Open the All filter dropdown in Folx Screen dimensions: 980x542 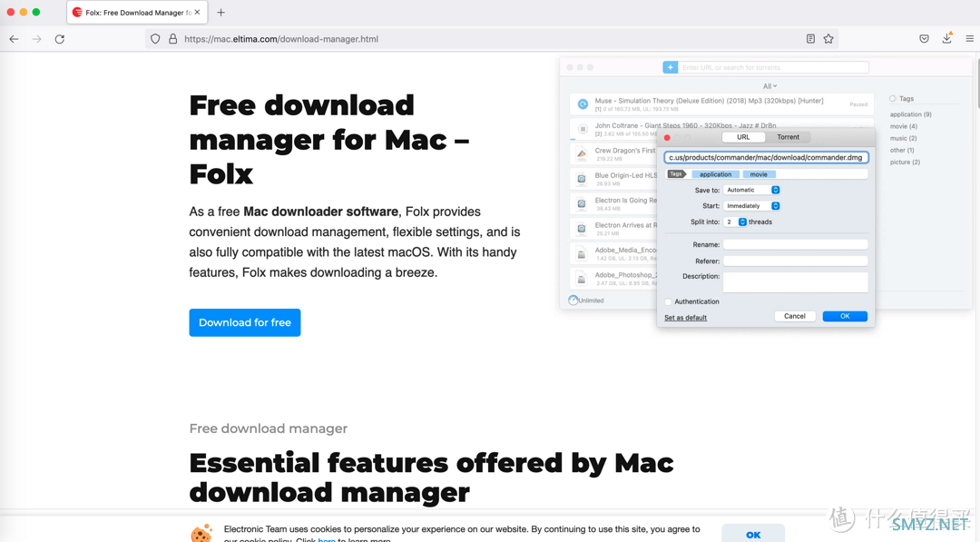[x=769, y=86]
